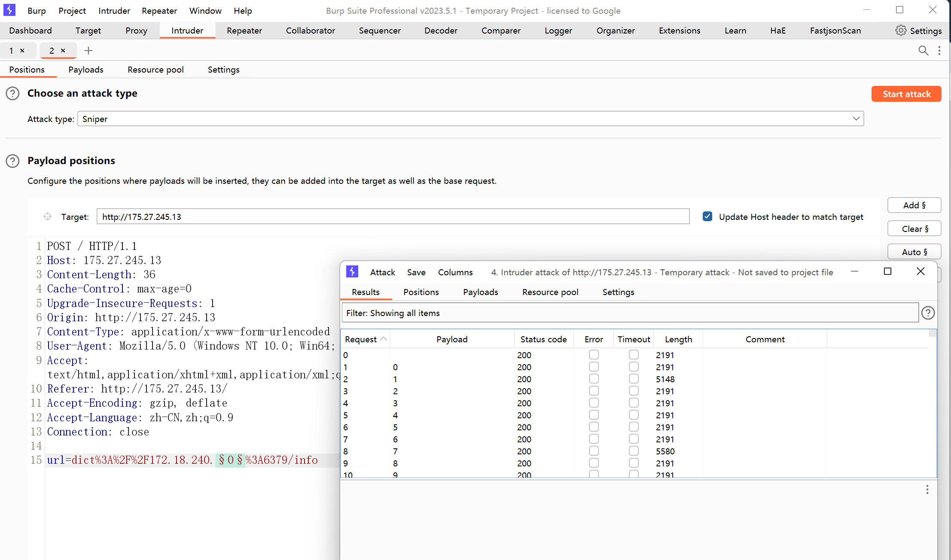Open the Columns menu in attack window
Image resolution: width=951 pixels, height=560 pixels.
pos(455,272)
